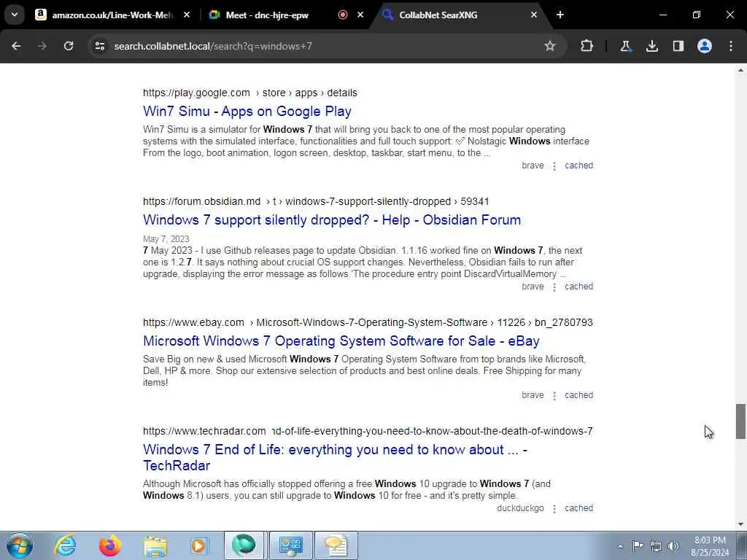The height and width of the screenshot is (560, 747).
Task: Click the scrollbar down arrow
Action: (x=740, y=524)
